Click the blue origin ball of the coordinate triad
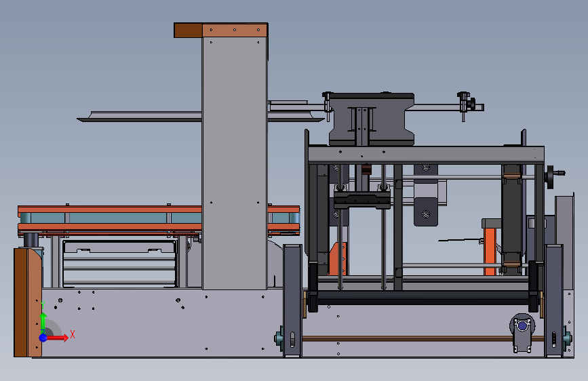Image resolution: width=588 pixels, height=381 pixels. pyautogui.click(x=43, y=338)
